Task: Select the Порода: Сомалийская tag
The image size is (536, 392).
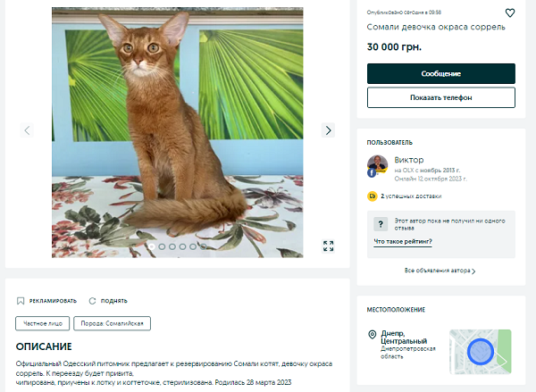Action: (110, 323)
